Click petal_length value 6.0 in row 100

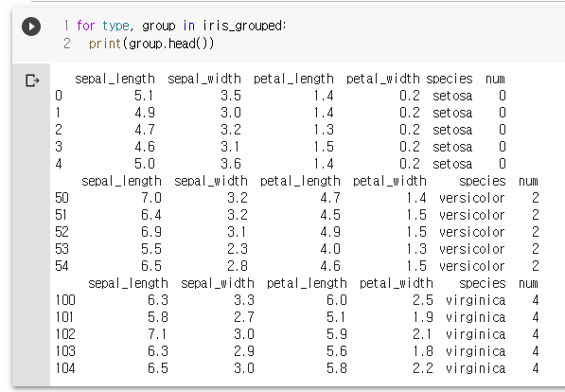[x=337, y=299]
